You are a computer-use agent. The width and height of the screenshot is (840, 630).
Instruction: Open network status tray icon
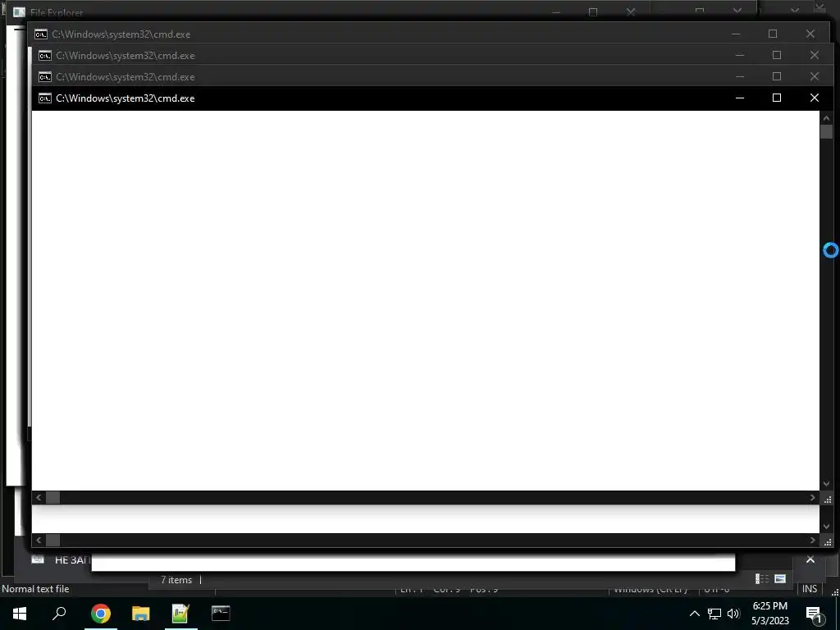(x=714, y=614)
